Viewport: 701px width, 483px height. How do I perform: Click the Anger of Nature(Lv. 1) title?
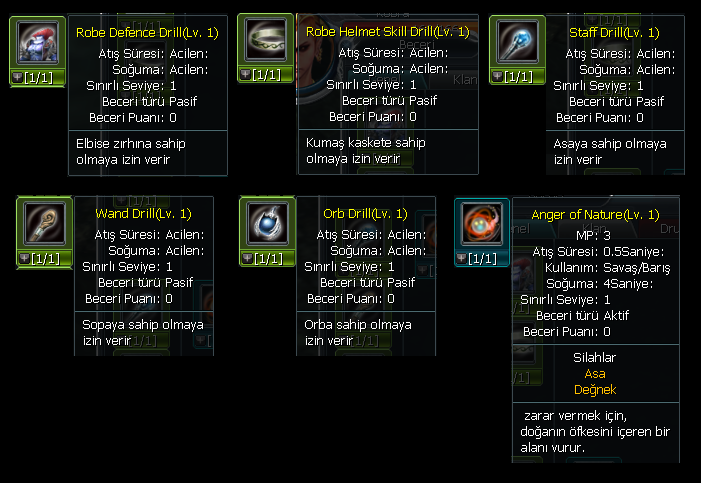pyautogui.click(x=597, y=215)
